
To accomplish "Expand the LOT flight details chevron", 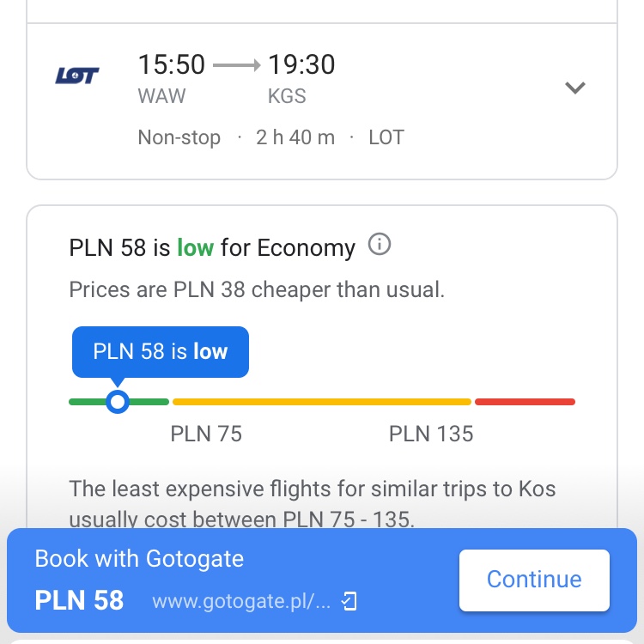I will tap(574, 88).
